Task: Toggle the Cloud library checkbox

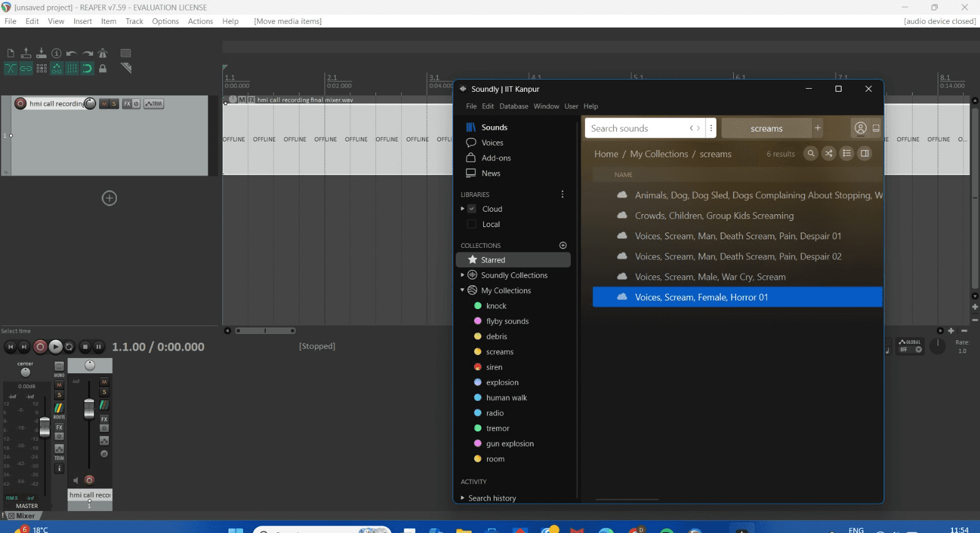Action: tap(472, 209)
